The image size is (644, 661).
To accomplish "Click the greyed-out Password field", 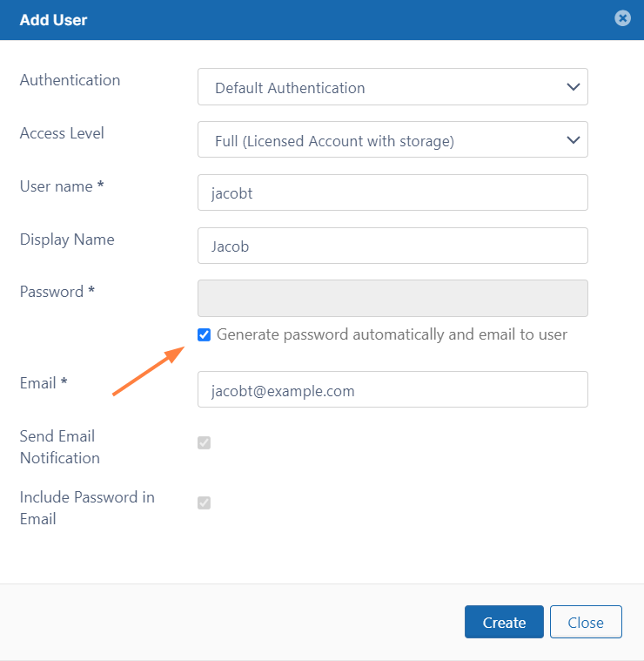I will [392, 299].
